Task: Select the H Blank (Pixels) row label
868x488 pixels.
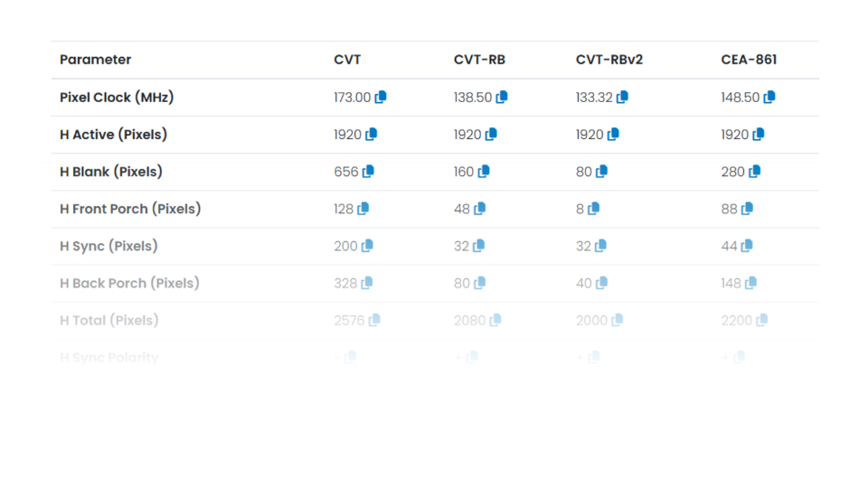Action: pos(110,172)
